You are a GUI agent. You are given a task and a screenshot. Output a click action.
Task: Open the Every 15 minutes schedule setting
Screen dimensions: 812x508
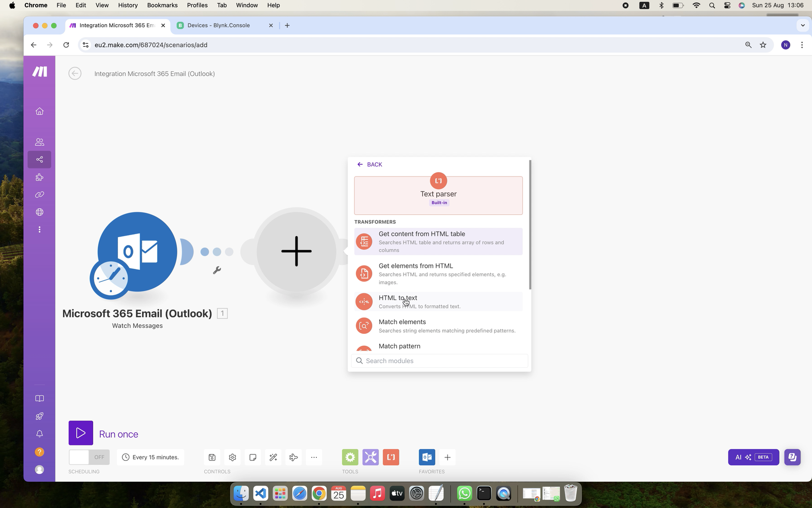(150, 457)
